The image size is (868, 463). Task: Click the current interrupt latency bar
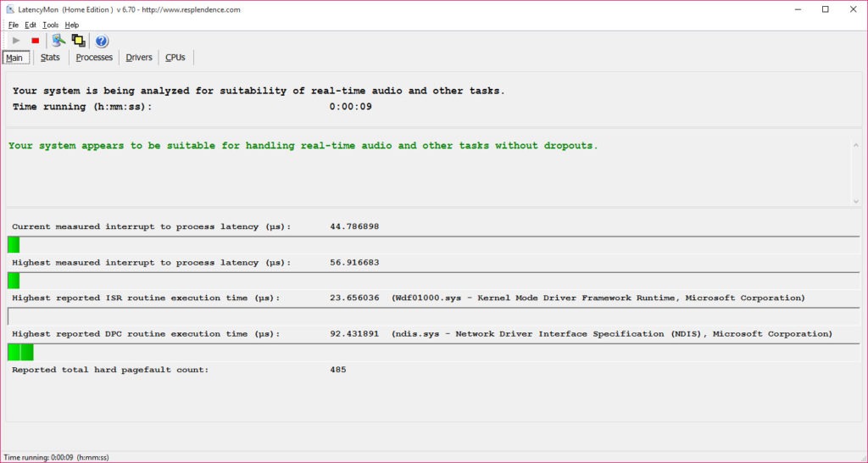tap(433, 244)
